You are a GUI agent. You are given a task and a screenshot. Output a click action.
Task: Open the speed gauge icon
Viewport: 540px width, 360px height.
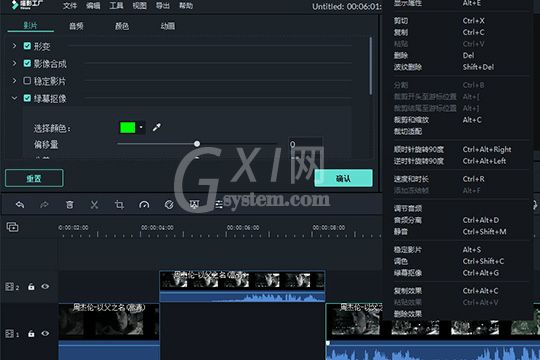pos(144,205)
